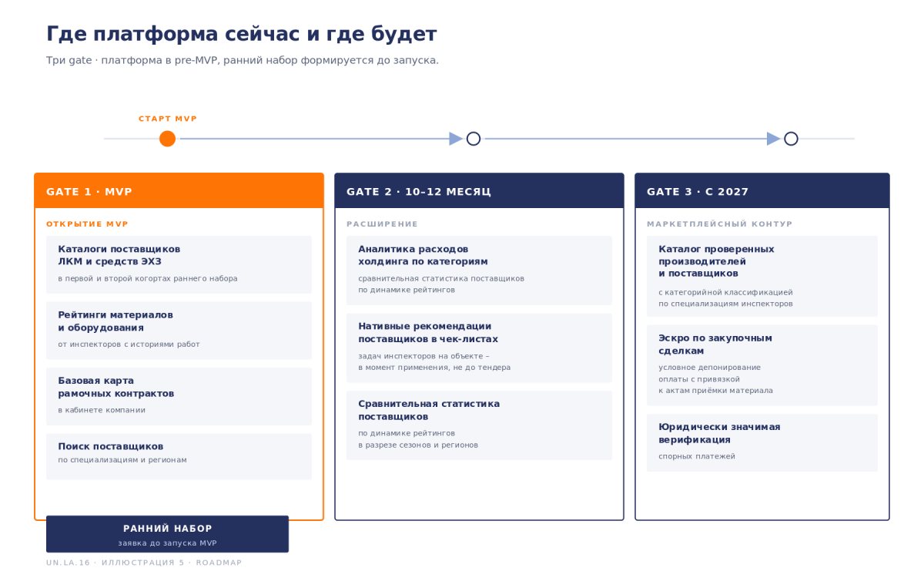924x578 pixels.
Task: Select the GATE 1 · MVP header
Action: [x=179, y=191]
